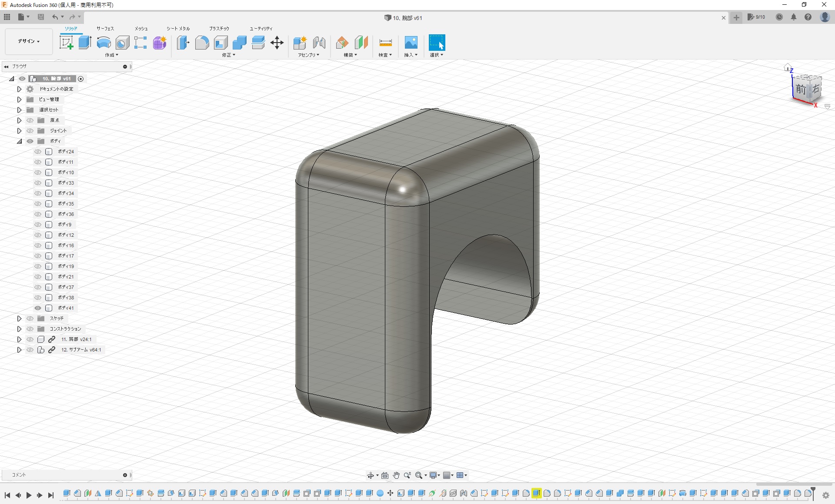Open the 修正 dropdown menu
The image size is (835, 504).
[x=228, y=55]
